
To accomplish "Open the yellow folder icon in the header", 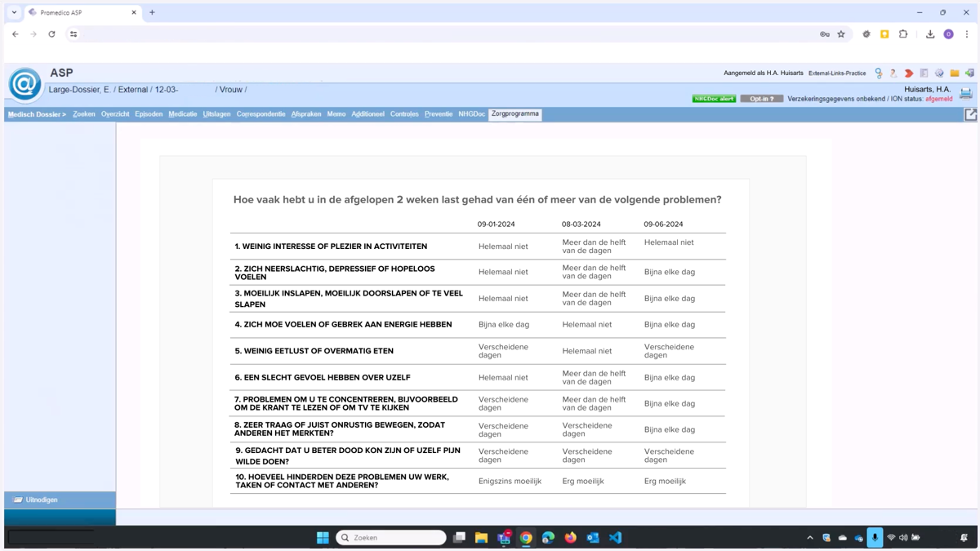I will point(955,73).
